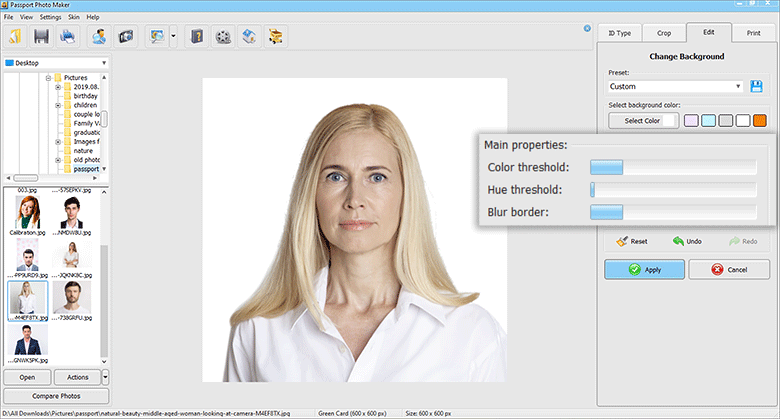The height and width of the screenshot is (419, 780).
Task: Click Cancel to discard changes
Action: (x=729, y=270)
